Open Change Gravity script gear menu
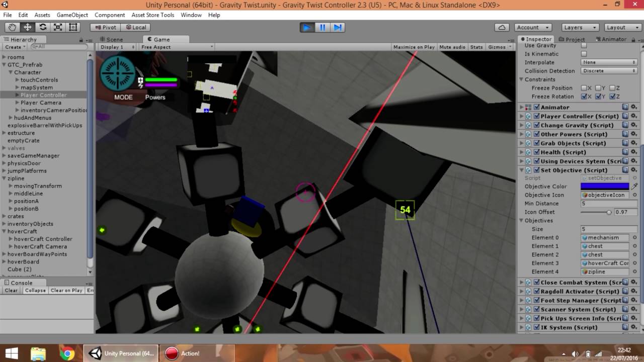644x362 pixels. tap(634, 125)
